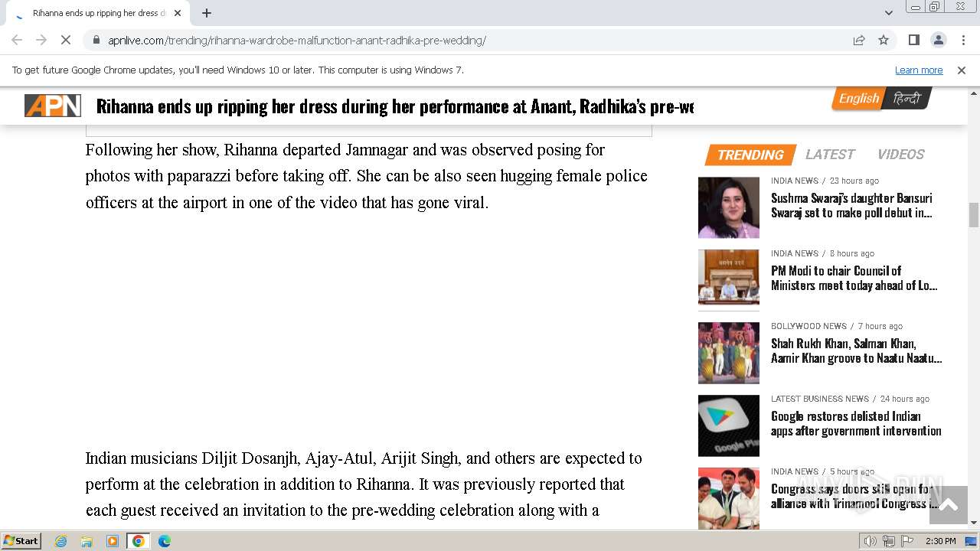Open tab search dropdown arrow

pos(889,13)
